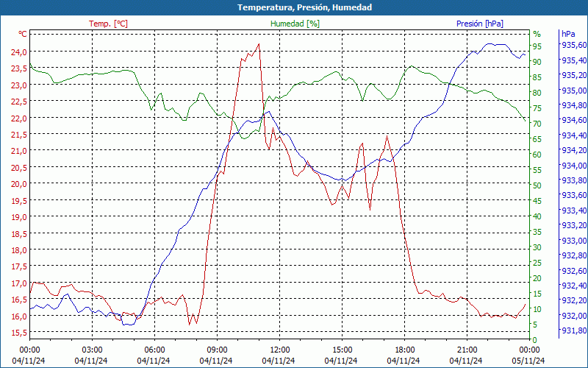Click the green "10" humidity axis value
Viewport: 588px width, 368px height.
pyautogui.click(x=537, y=309)
